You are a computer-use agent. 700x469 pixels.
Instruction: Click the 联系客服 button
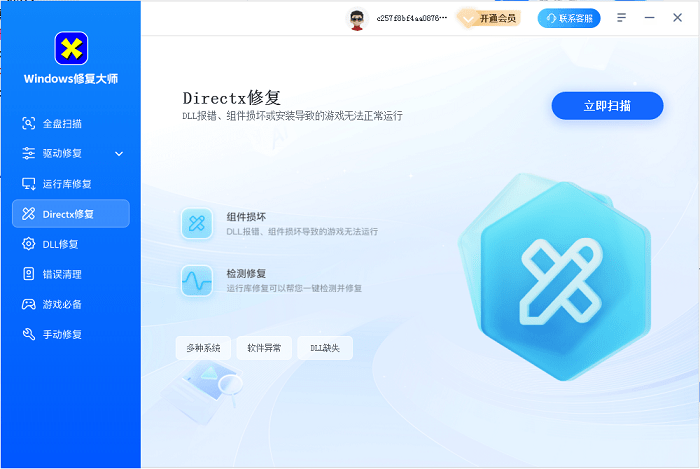click(x=569, y=18)
